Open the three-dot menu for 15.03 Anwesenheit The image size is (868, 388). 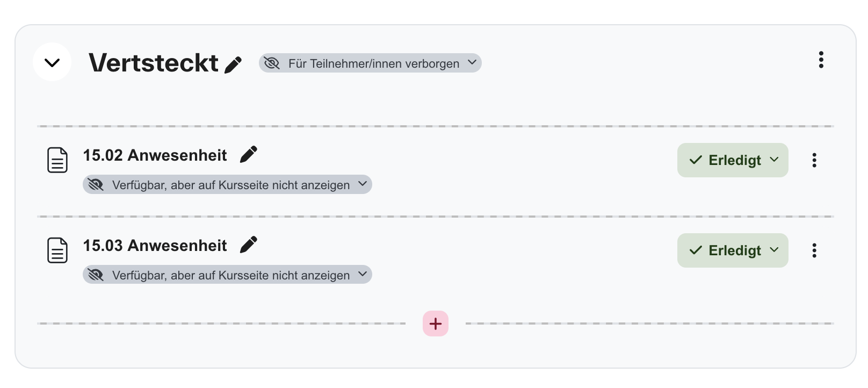[815, 250]
